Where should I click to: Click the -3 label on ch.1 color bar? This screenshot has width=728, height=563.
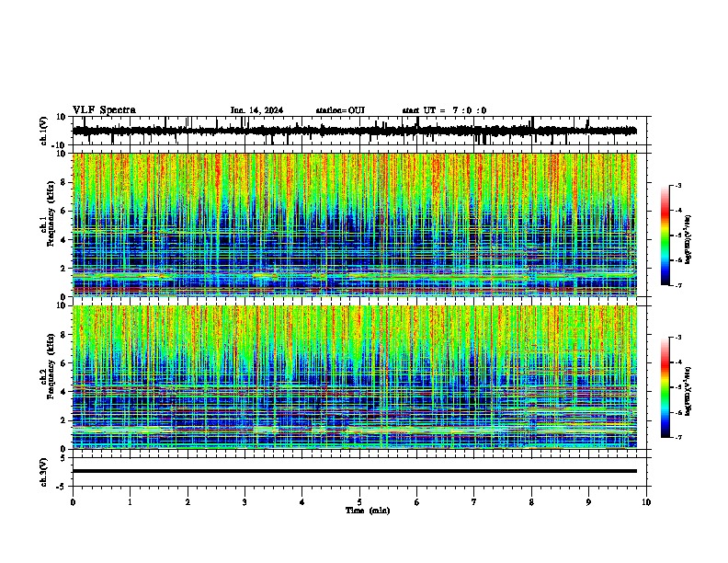coord(678,185)
